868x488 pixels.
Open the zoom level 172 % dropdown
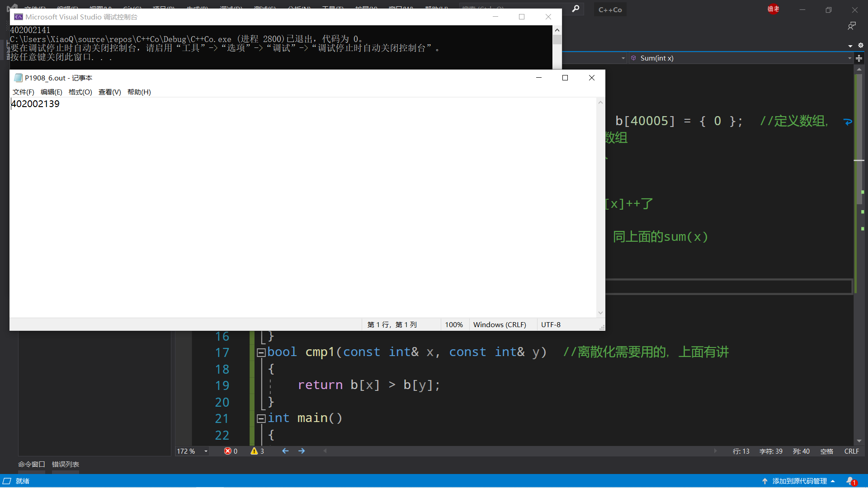coord(206,451)
